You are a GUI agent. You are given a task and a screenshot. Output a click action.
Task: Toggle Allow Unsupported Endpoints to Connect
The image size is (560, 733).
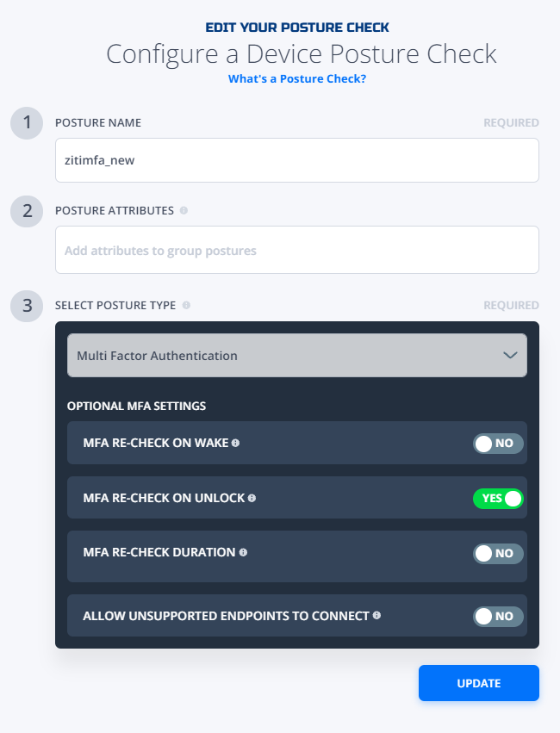click(498, 616)
